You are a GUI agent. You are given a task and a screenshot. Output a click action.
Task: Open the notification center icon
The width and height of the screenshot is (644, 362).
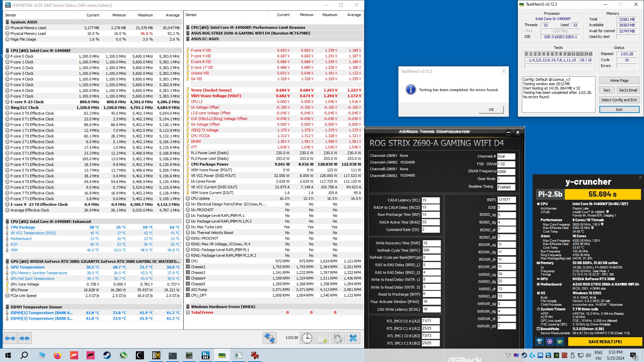pyautogui.click(x=634, y=355)
